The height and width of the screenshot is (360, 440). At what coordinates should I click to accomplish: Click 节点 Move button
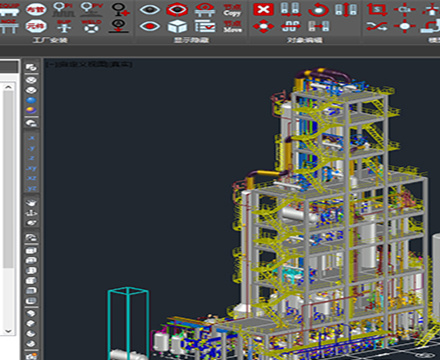(x=232, y=27)
